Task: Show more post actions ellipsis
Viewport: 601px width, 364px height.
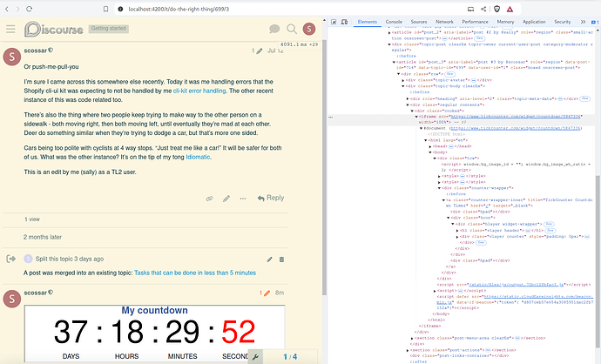Action: (243, 199)
